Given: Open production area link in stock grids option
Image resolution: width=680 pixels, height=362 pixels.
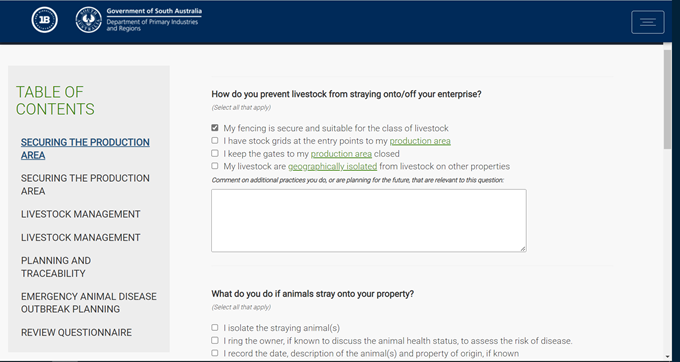Looking at the screenshot, I should point(420,141).
